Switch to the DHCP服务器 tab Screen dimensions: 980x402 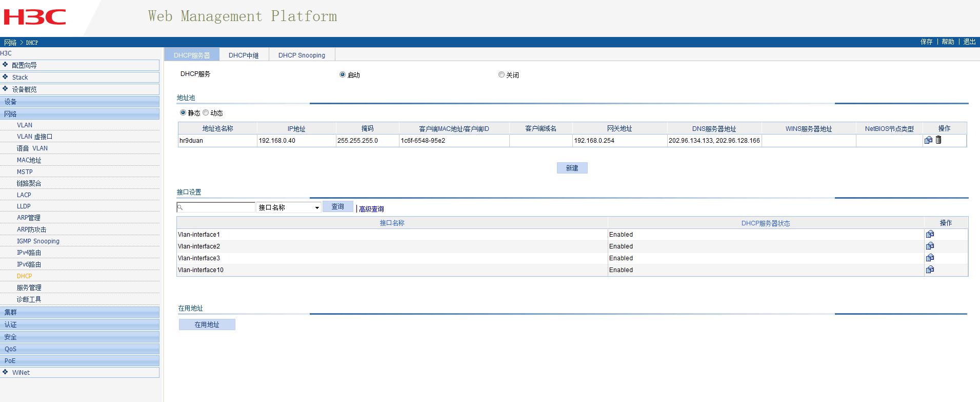192,55
